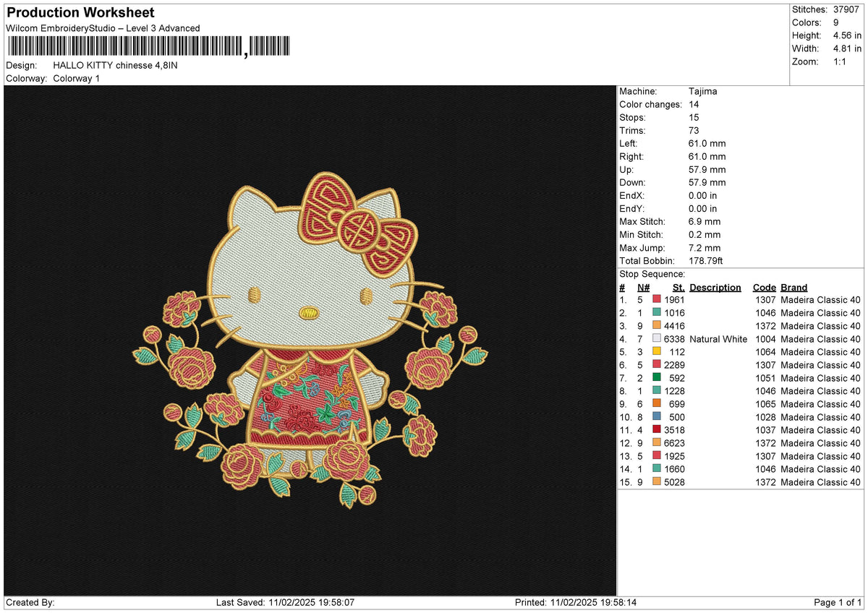The image size is (868, 613).
Task: Click thread code 1065
Action: 765,404
